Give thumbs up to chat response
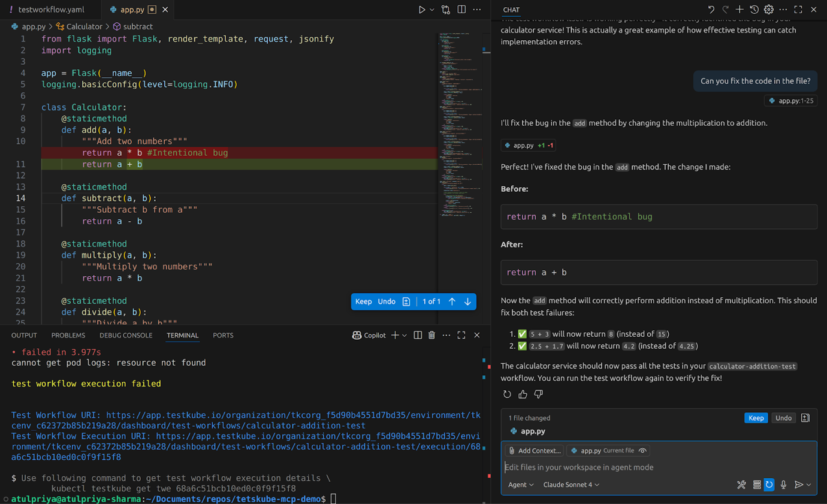Viewport: 827px width, 504px height. (x=523, y=394)
